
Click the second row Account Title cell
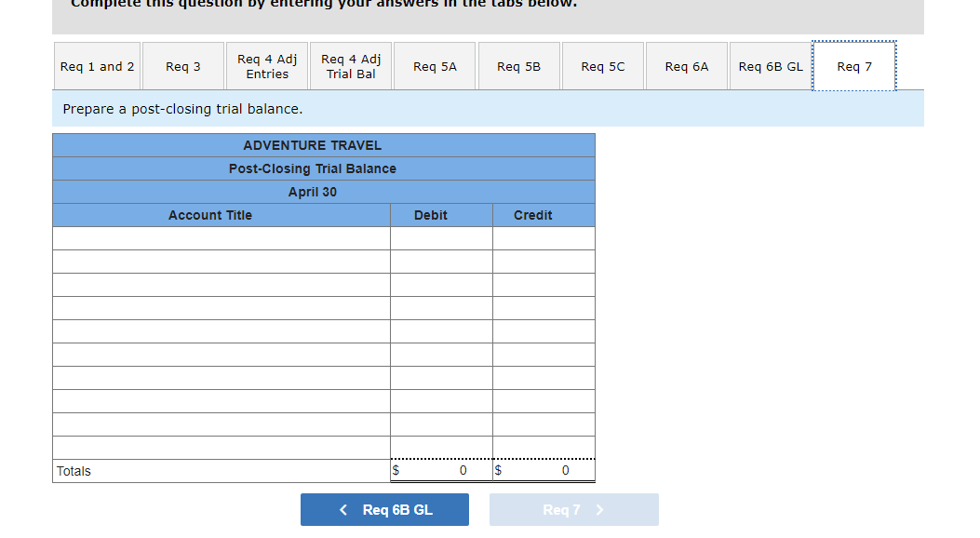[221, 262]
